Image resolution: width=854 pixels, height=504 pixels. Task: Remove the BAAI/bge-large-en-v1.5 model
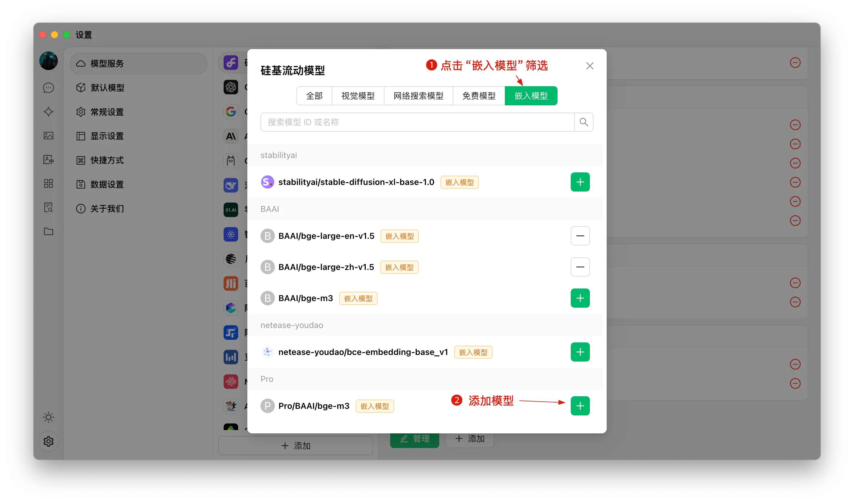click(x=580, y=236)
